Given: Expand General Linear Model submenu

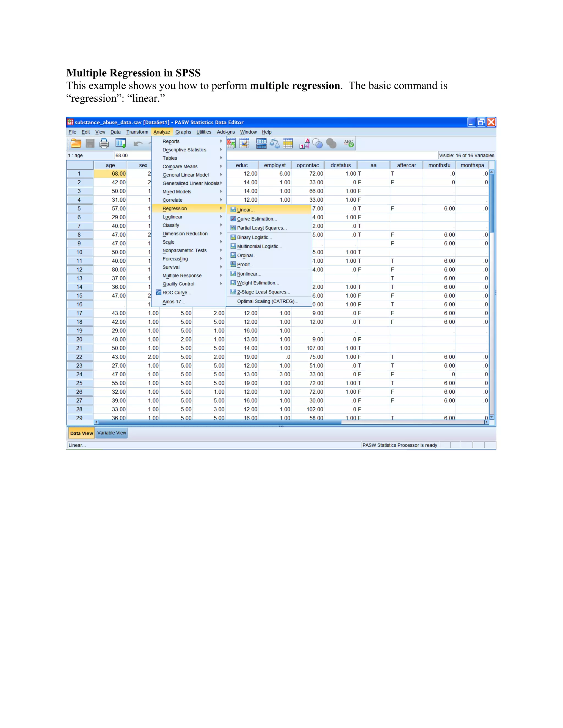Looking at the screenshot, I should tap(189, 175).
